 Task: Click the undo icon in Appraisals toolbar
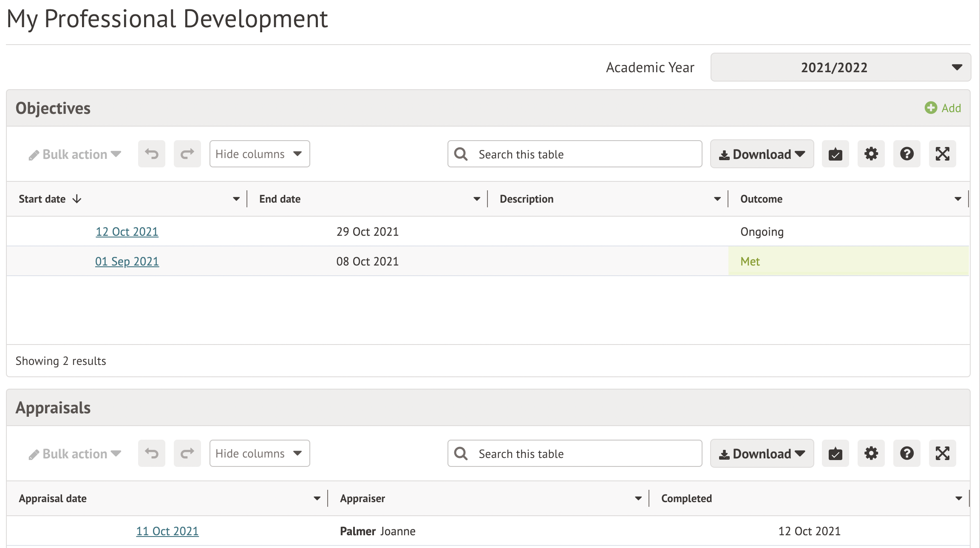coord(152,453)
